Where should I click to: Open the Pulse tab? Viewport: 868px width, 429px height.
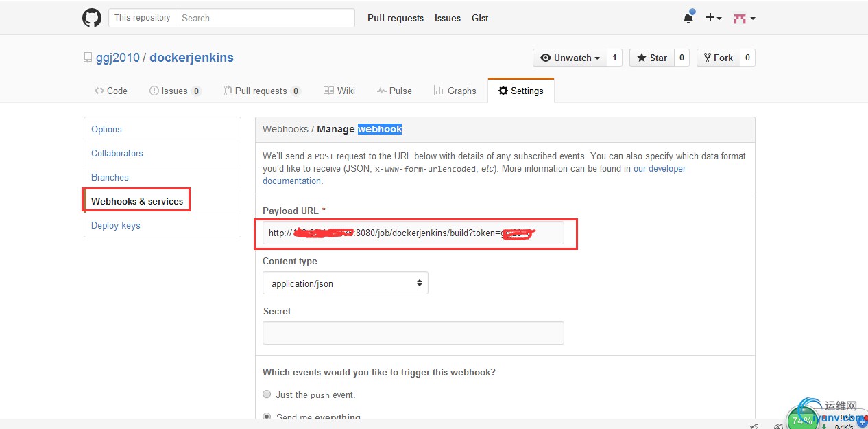pos(394,91)
